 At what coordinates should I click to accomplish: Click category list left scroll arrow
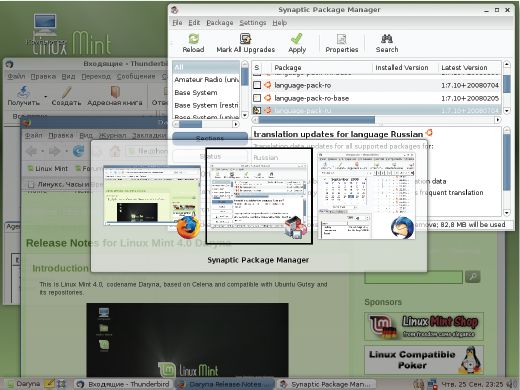coord(175,124)
